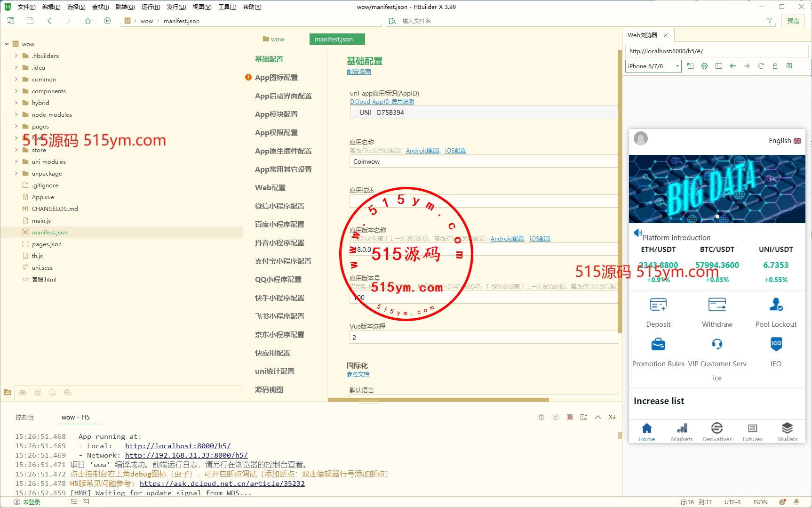This screenshot has height=508, width=812.
Task: Collapse the wow project root
Action: click(x=7, y=44)
